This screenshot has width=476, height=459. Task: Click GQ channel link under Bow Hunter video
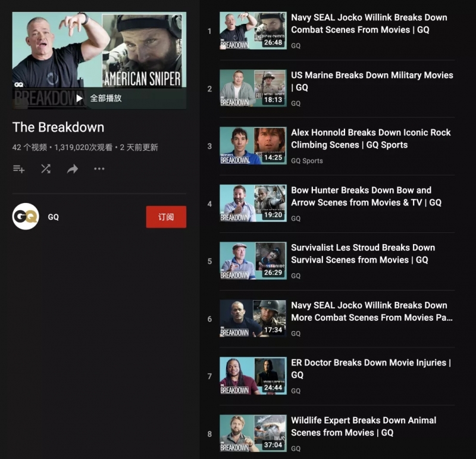(x=296, y=218)
